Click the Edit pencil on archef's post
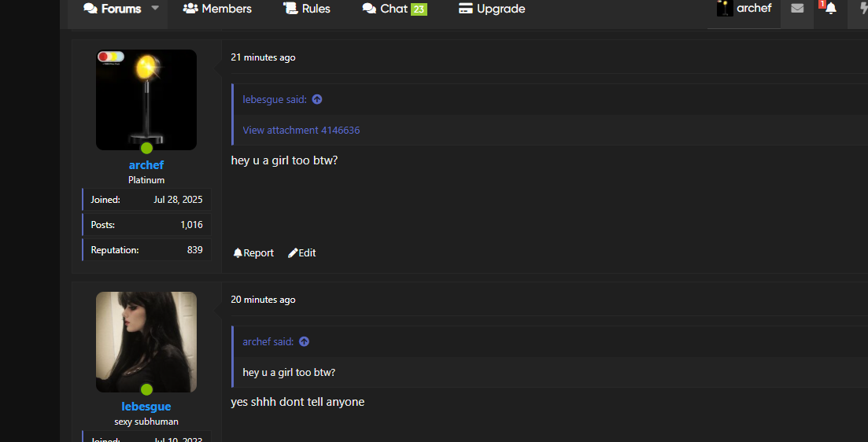Viewport: 868px width, 442px height. point(293,252)
